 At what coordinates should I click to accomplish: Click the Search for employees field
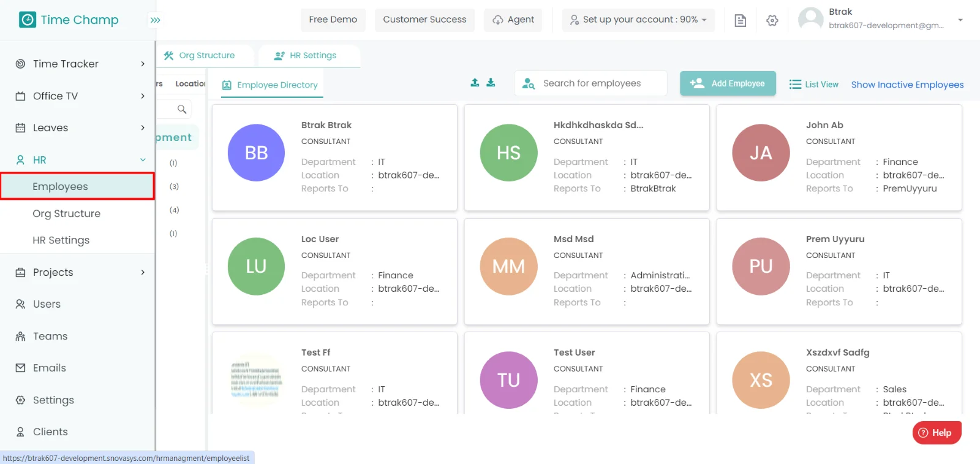click(x=591, y=83)
